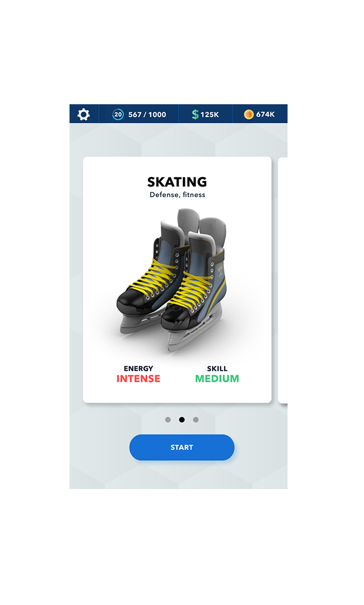Reveal the next training card at right edge
This screenshot has height=605, width=364.
[x=283, y=280]
